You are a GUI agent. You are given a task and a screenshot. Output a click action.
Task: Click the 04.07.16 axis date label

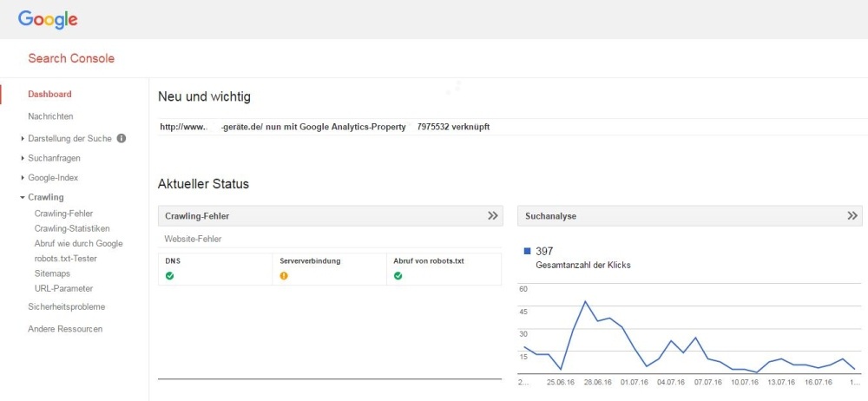pos(672,382)
